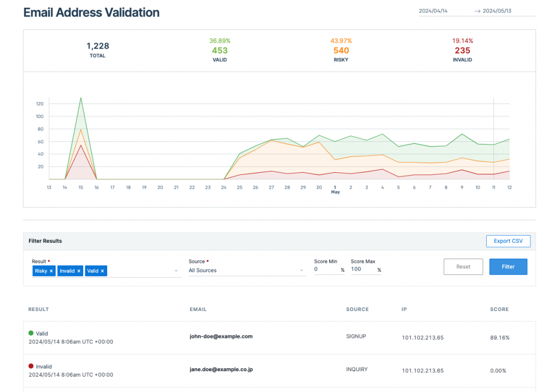Click the EMAIL column header
Image resolution: width=560 pixels, height=392 pixels.
click(x=198, y=309)
